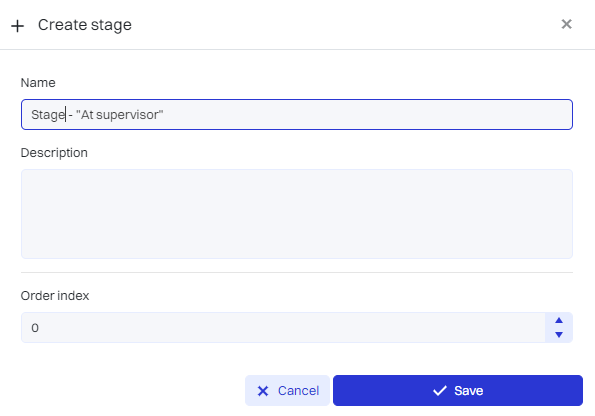Click the Name field label
The height and width of the screenshot is (416, 595).
pos(38,83)
